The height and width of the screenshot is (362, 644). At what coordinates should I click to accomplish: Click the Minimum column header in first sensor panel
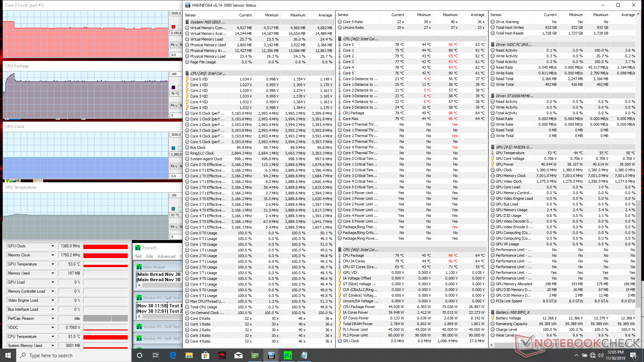[267, 15]
